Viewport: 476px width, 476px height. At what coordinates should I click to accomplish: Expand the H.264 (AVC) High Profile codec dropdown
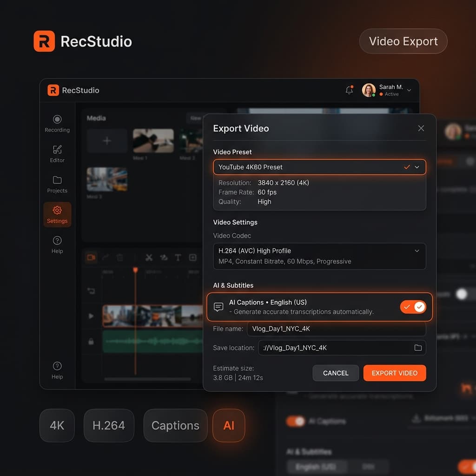416,251
